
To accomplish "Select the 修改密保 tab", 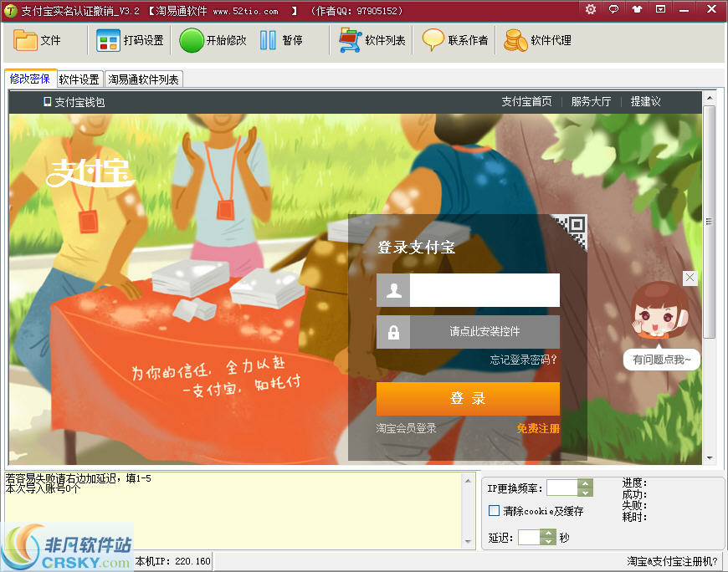I will coord(30,79).
